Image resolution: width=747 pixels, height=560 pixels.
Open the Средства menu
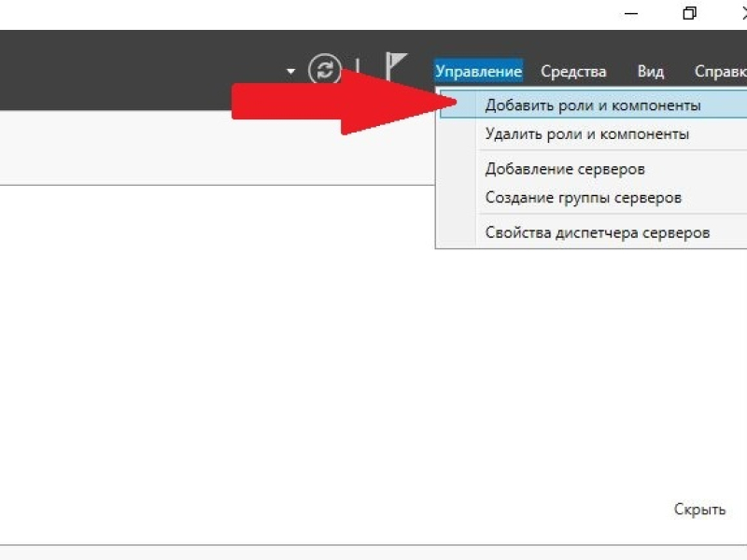(x=573, y=72)
